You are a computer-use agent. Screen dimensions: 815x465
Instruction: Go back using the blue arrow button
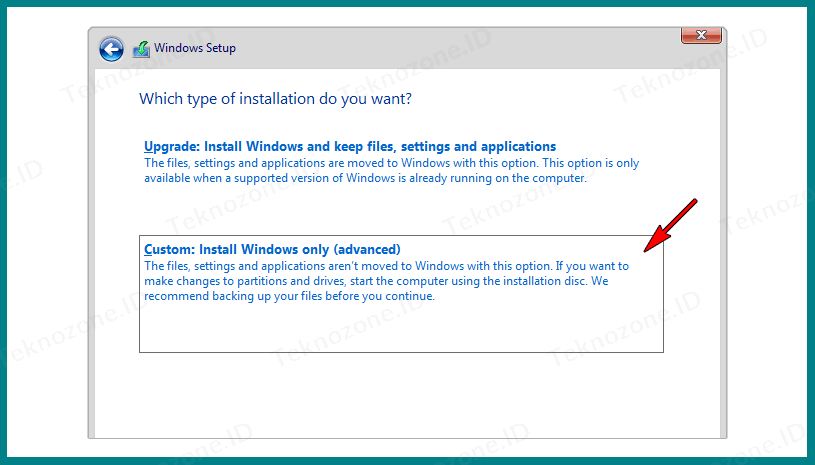tap(111, 50)
